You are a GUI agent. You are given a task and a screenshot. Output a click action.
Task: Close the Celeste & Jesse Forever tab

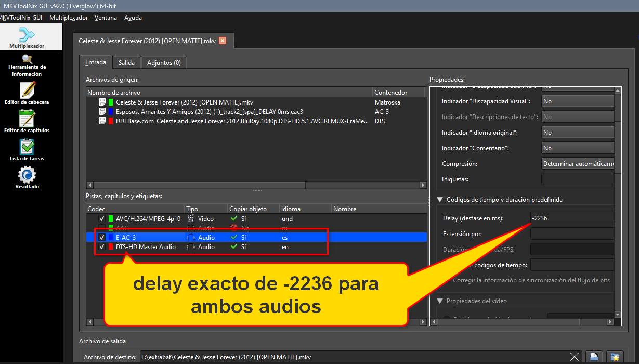pyautogui.click(x=223, y=41)
